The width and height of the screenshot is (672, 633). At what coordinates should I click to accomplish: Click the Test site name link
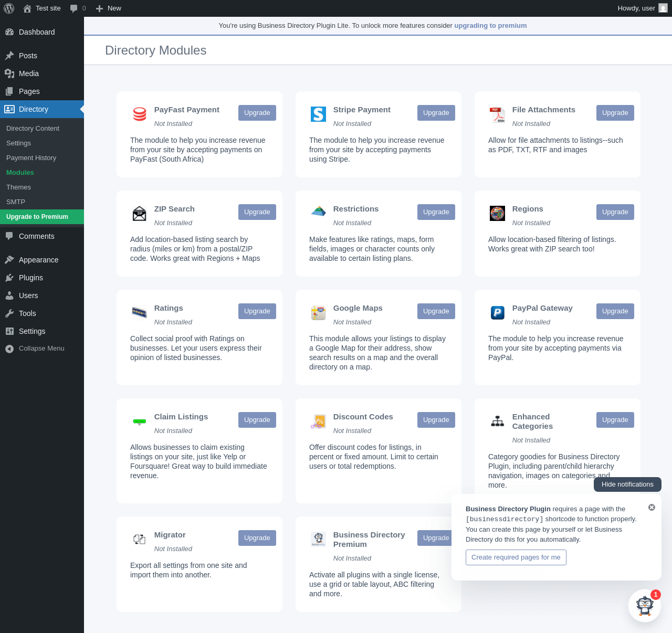[x=48, y=8]
